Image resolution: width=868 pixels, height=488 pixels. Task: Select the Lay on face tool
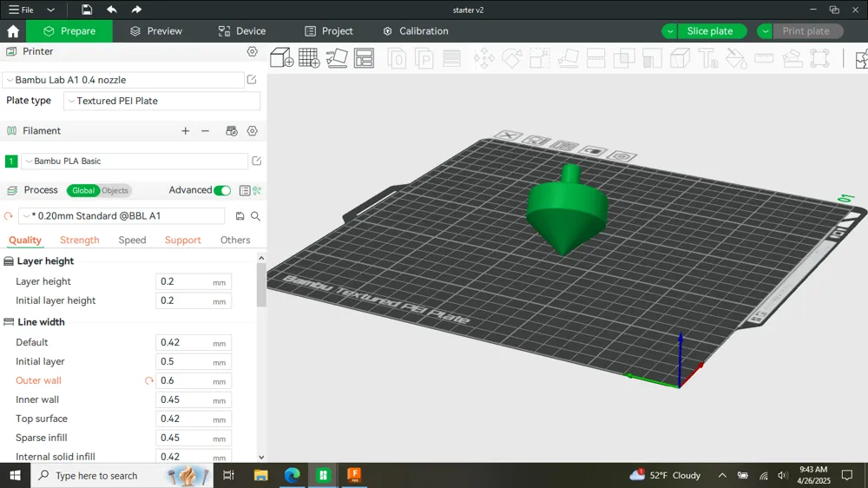coord(568,58)
